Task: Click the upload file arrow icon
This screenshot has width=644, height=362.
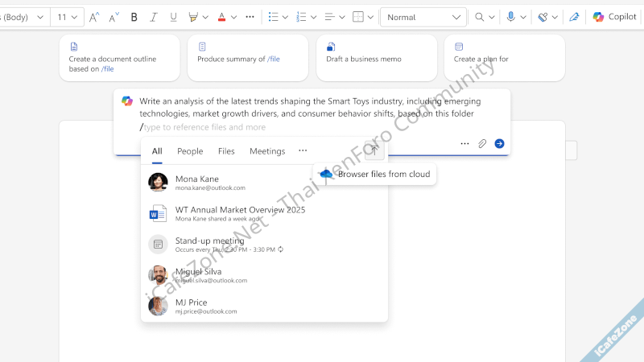Action: click(x=374, y=150)
